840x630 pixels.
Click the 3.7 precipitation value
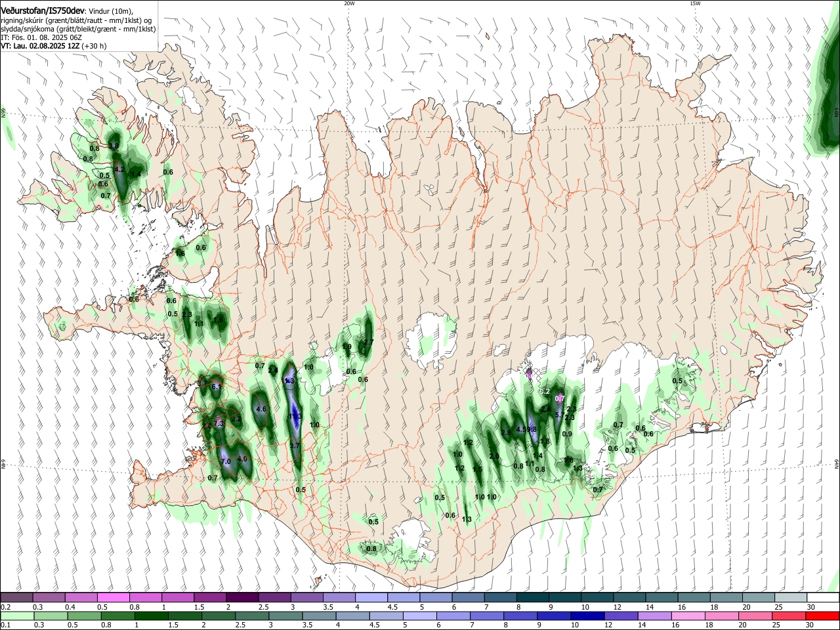point(295,446)
